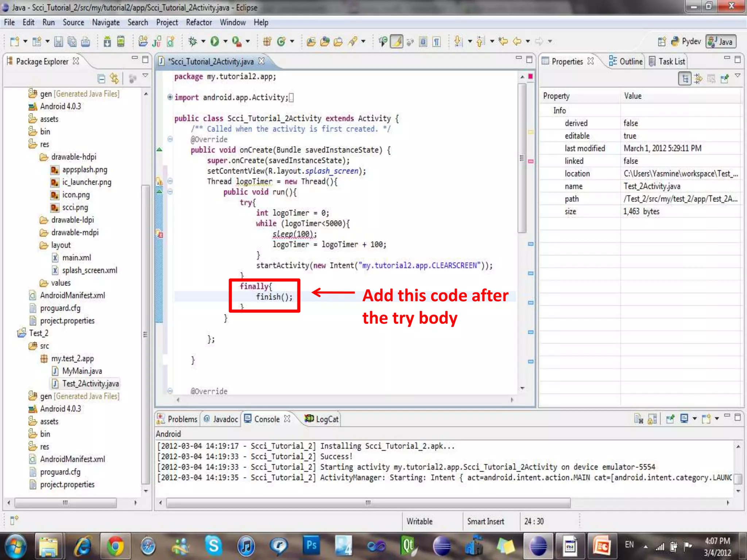
Task: Switch to the Task List tab
Action: 667,61
